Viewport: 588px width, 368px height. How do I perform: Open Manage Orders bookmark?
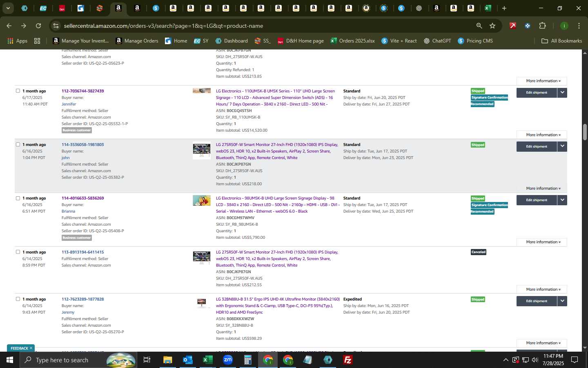137,41
